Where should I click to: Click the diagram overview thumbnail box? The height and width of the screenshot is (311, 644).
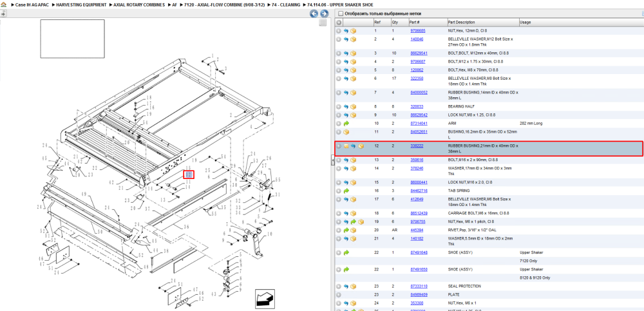click(x=72, y=39)
